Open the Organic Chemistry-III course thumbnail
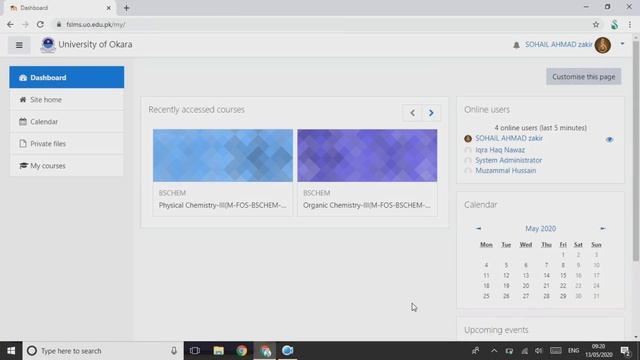 [x=367, y=156]
